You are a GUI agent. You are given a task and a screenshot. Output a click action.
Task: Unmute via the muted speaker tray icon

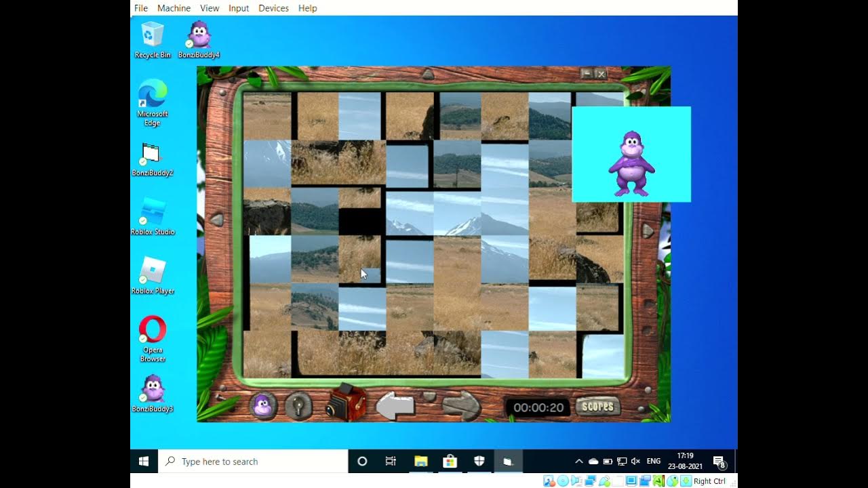tap(635, 461)
